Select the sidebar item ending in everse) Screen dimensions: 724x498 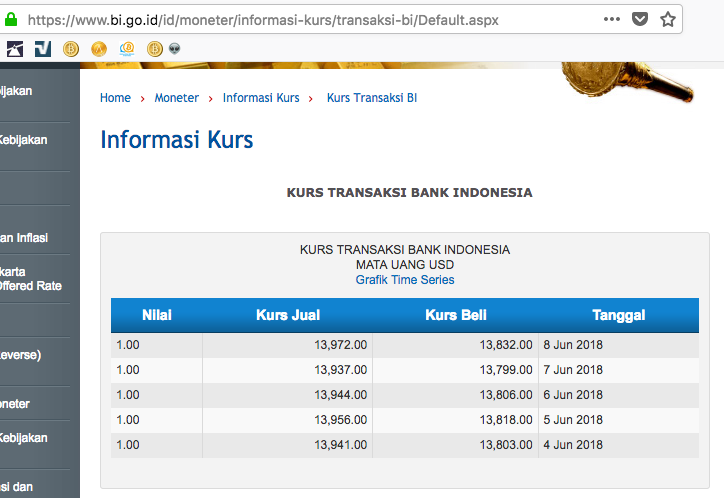pyautogui.click(x=21, y=355)
